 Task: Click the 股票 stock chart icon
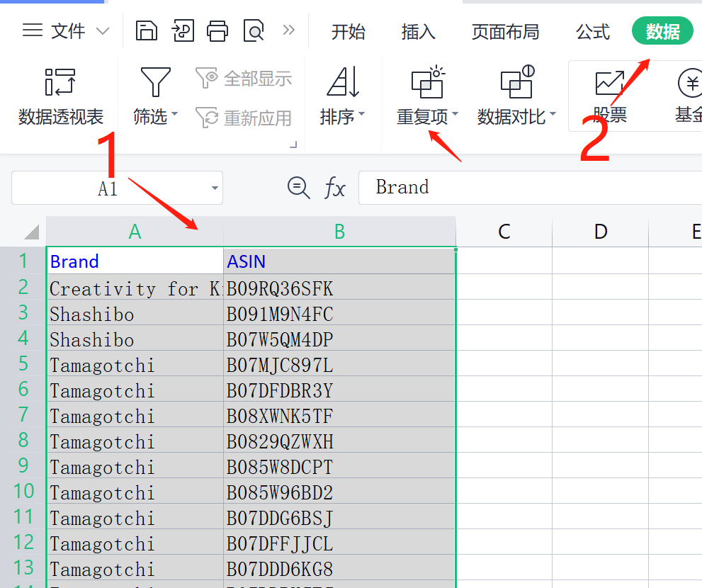point(610,83)
